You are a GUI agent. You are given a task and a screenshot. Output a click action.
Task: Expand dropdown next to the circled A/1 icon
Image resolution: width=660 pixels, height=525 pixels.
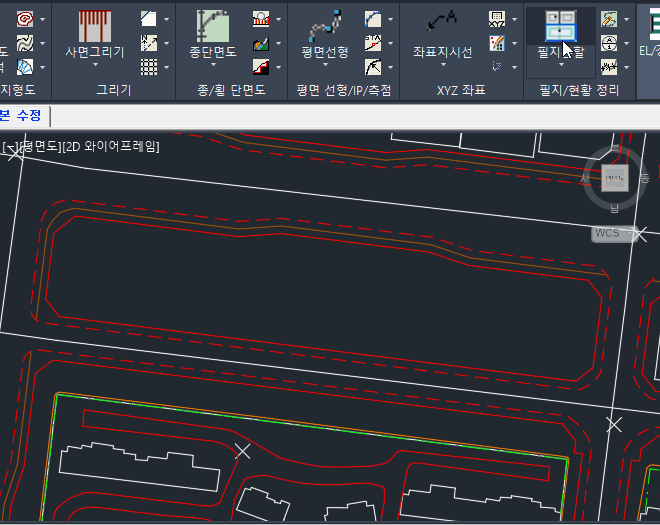coord(627,43)
